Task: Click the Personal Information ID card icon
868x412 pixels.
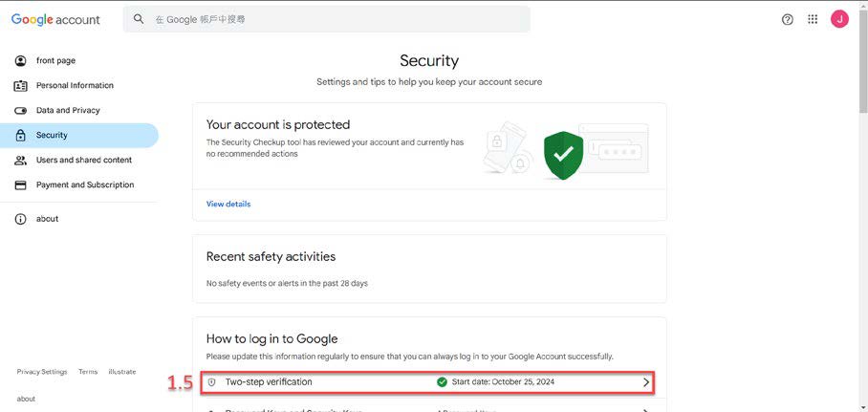Action: [20, 86]
